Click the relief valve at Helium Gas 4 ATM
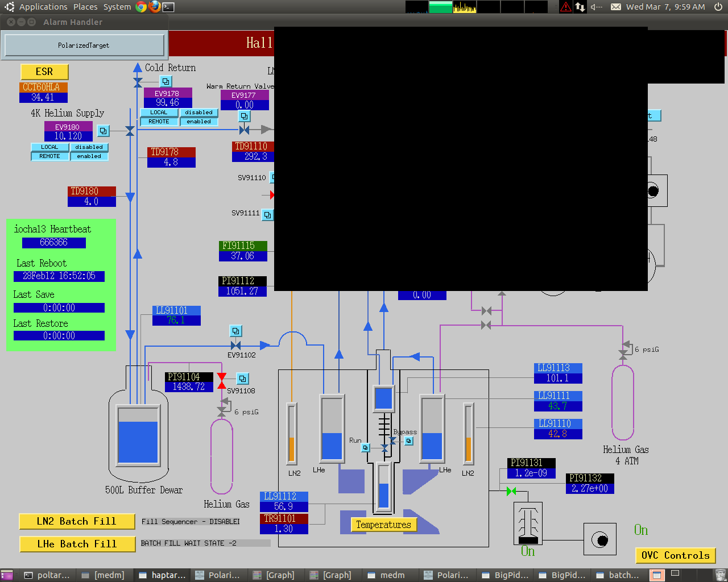The height and width of the screenshot is (582, 728). coord(623,351)
